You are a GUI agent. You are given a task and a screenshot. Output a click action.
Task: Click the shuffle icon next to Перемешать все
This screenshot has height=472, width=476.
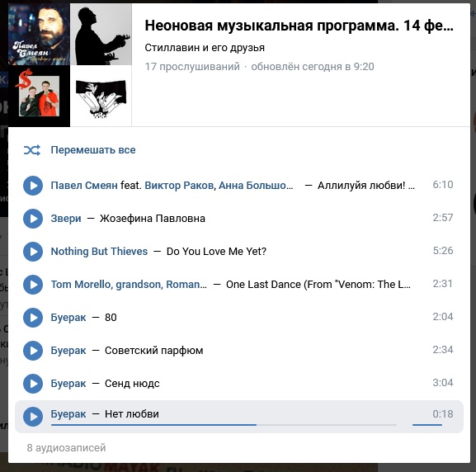(32, 150)
